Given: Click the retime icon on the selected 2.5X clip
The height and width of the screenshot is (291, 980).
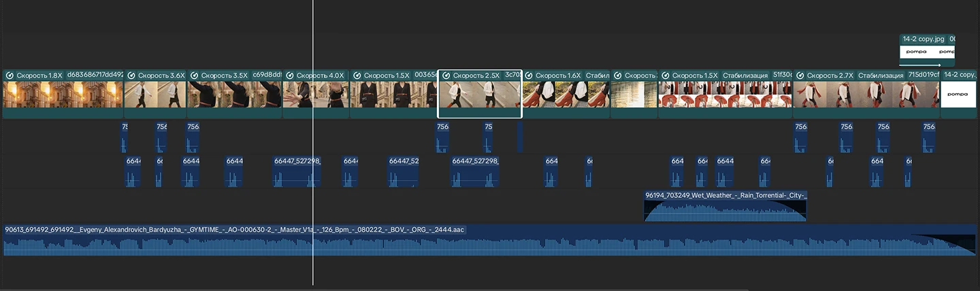Looking at the screenshot, I should pos(446,75).
